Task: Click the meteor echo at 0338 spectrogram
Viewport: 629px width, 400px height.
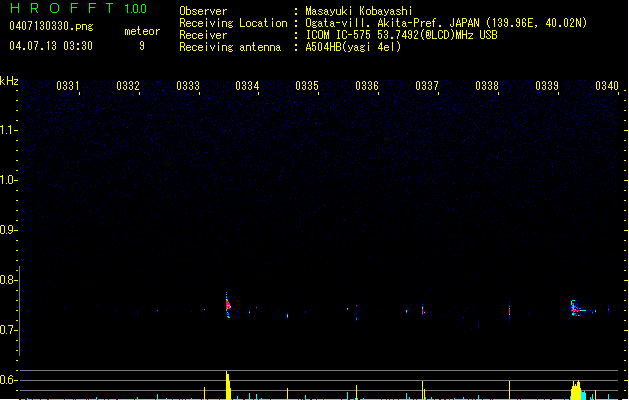Action: pos(509,311)
